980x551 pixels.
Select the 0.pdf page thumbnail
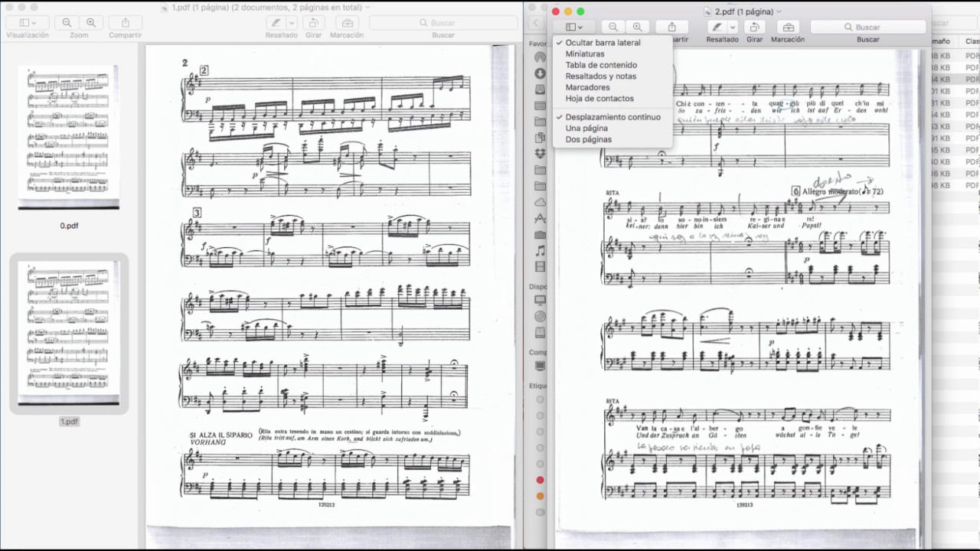coord(69,137)
